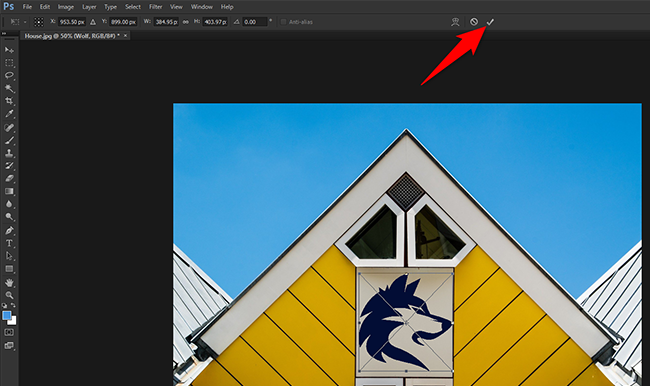650x386 pixels.
Task: Select the Path Selection tool
Action: (x=9, y=256)
